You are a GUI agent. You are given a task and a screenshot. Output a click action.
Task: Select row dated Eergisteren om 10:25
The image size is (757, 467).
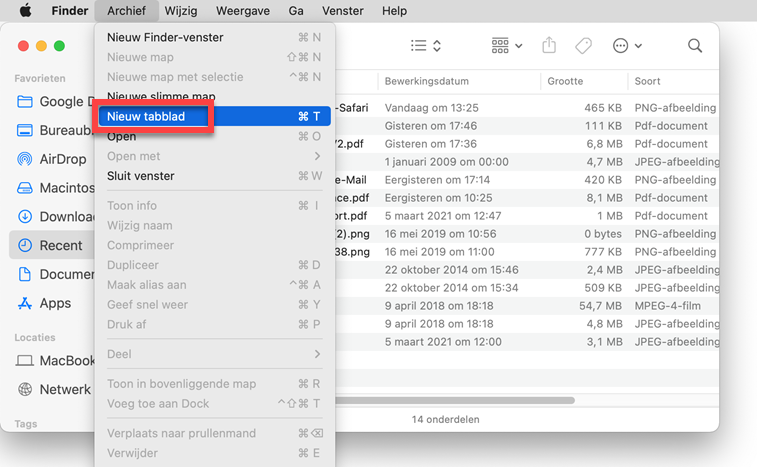(x=527, y=198)
